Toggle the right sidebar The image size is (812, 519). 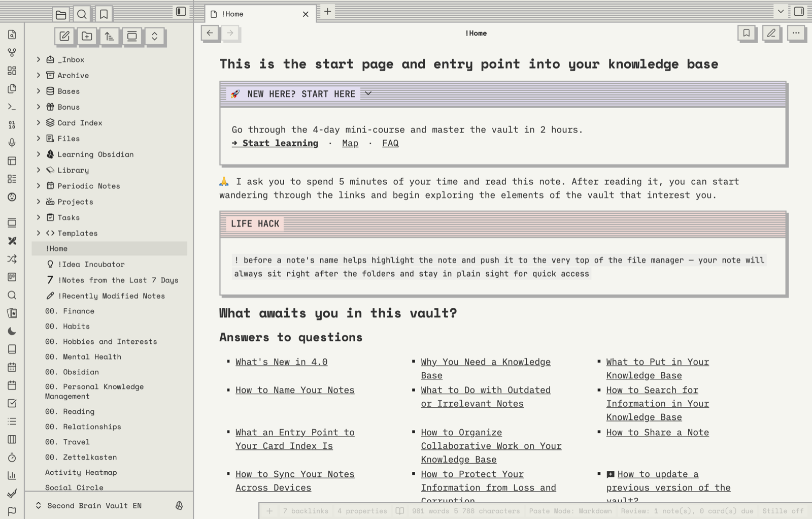799,11
